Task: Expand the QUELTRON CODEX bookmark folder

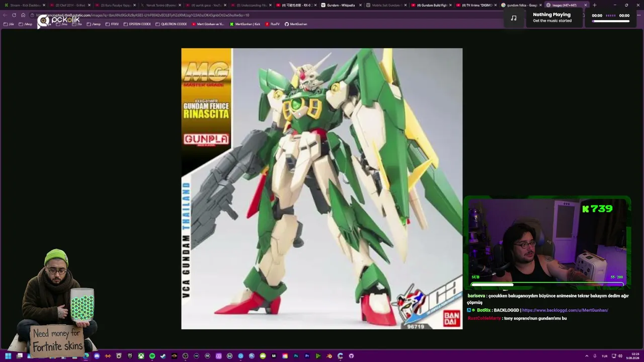Action: 171,24
